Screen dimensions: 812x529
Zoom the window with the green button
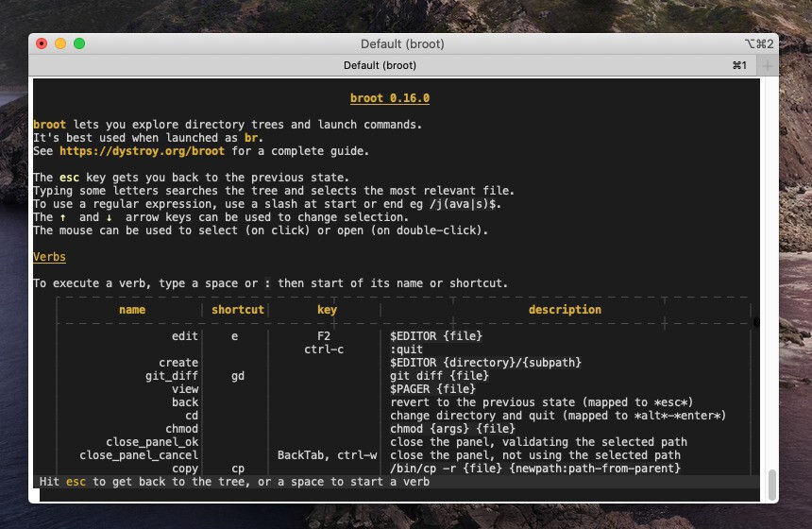pyautogui.click(x=79, y=43)
